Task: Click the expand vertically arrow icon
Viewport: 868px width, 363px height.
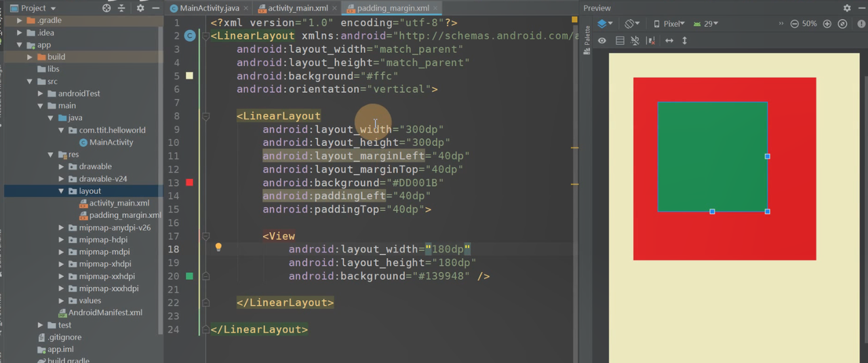Action: click(x=684, y=41)
